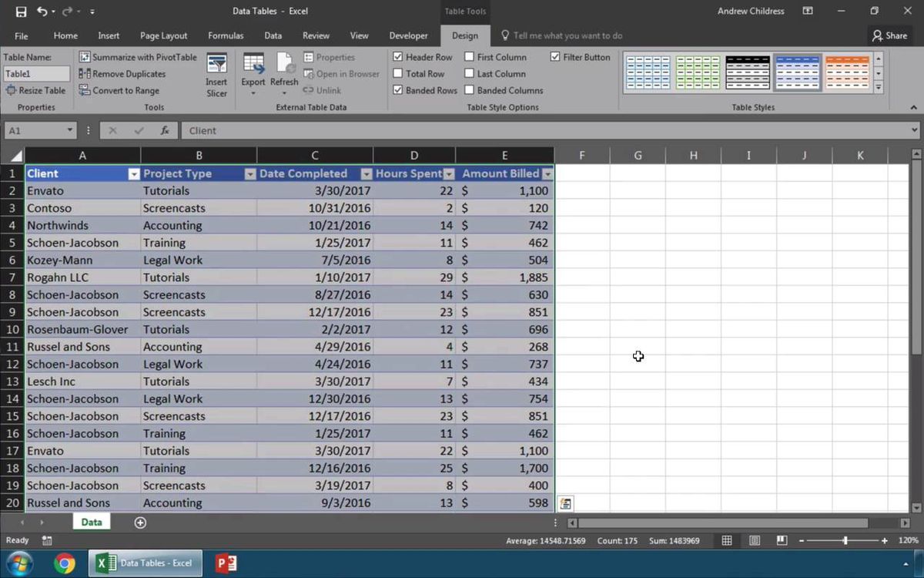Expand the Amount Billed filter dropdown
The width and height of the screenshot is (924, 578).
coord(547,174)
